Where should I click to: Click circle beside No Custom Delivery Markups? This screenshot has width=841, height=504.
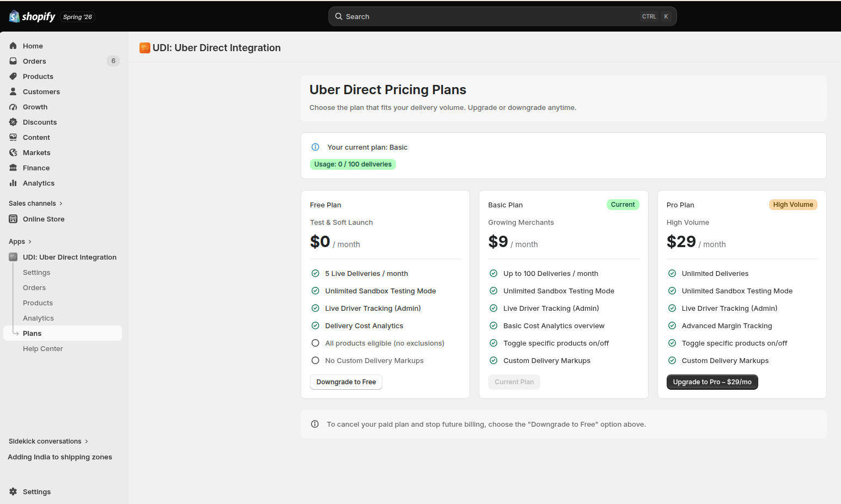[315, 360]
